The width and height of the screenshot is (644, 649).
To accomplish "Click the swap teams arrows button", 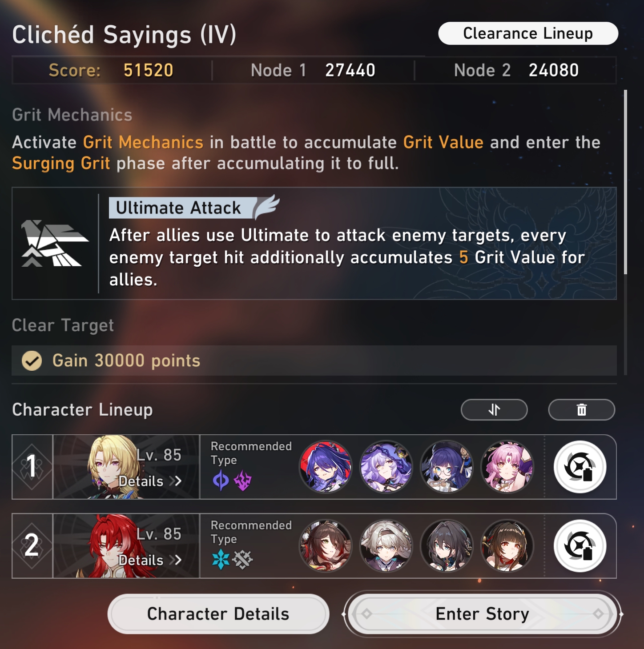I will 494,409.
